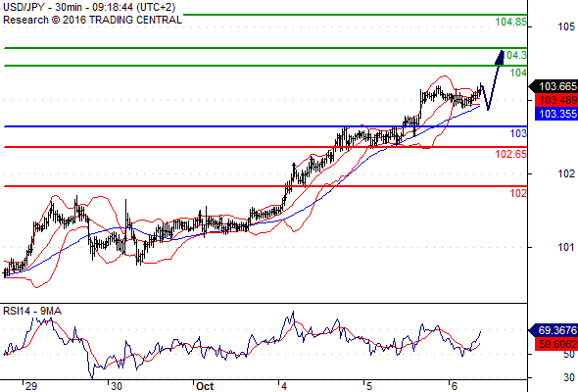Click the green 104 resistance label

click(x=518, y=73)
